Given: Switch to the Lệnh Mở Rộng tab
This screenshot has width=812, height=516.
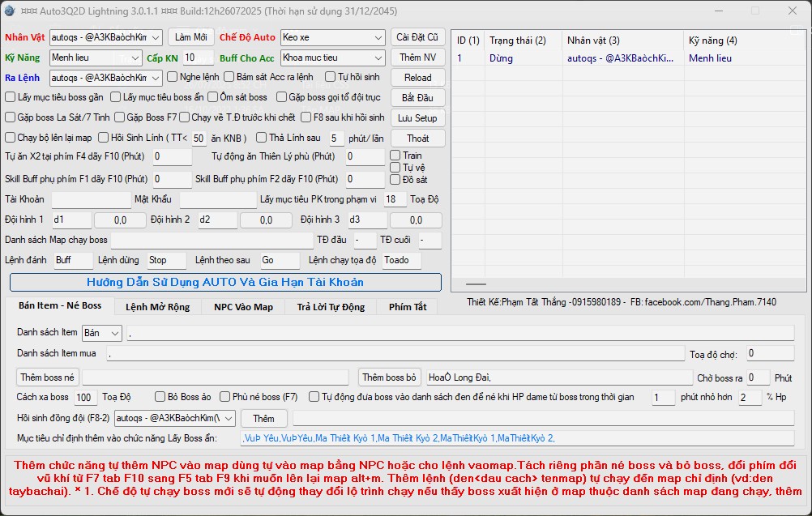Looking at the screenshot, I should (157, 307).
